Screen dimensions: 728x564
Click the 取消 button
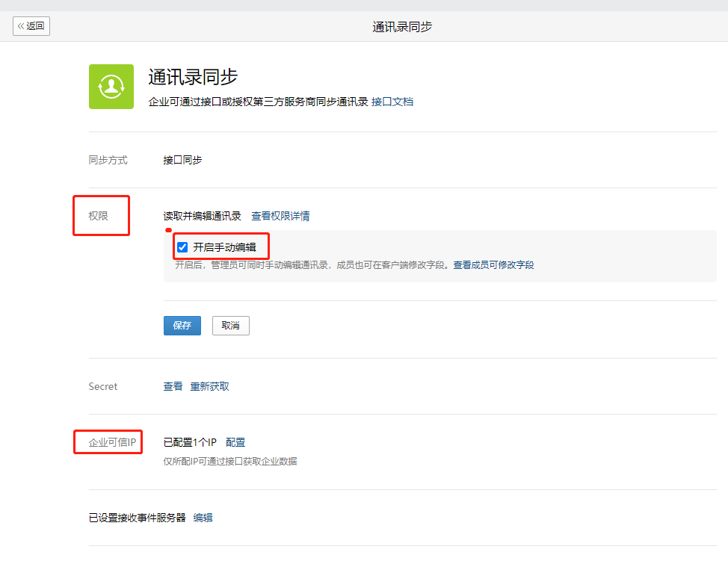point(231,326)
